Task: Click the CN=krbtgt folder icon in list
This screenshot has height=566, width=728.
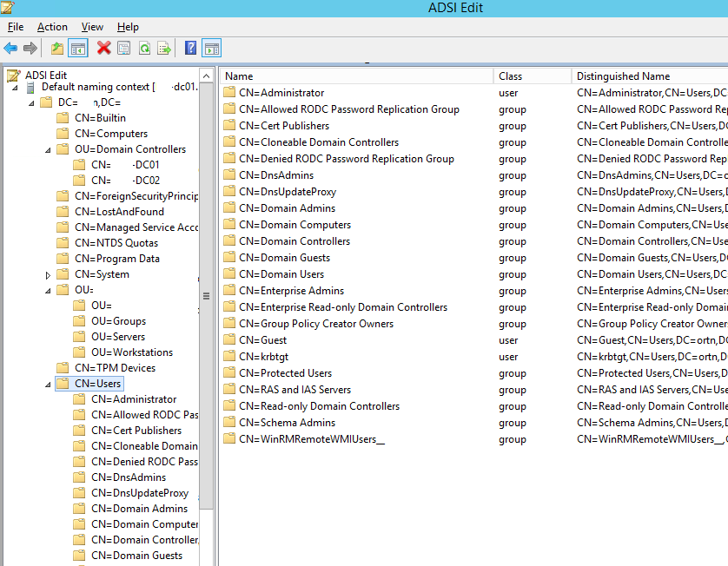Action: click(x=229, y=356)
